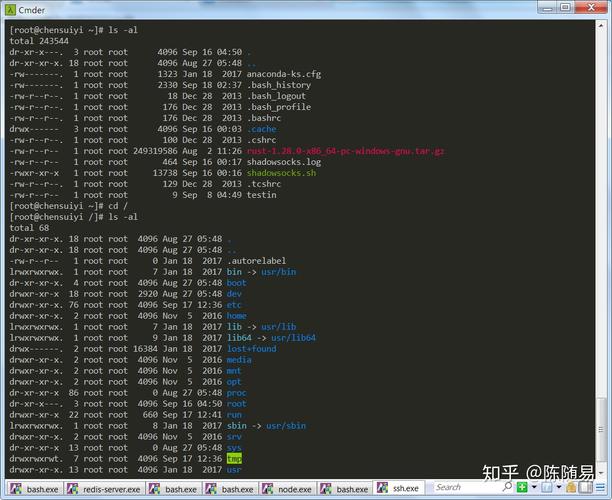Open bash.exe tab between node.exe and ssh.exe
612x500 pixels.
tap(344, 488)
